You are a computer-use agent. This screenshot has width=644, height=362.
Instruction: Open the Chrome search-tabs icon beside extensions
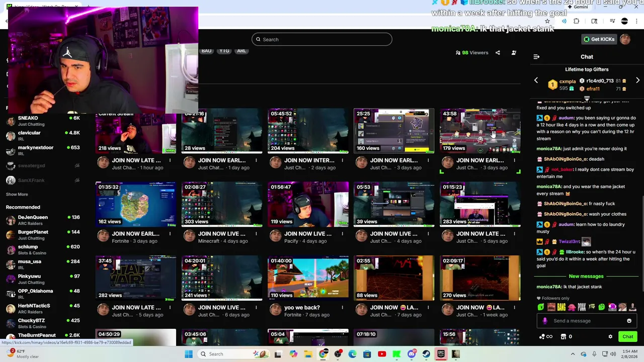pos(594,21)
